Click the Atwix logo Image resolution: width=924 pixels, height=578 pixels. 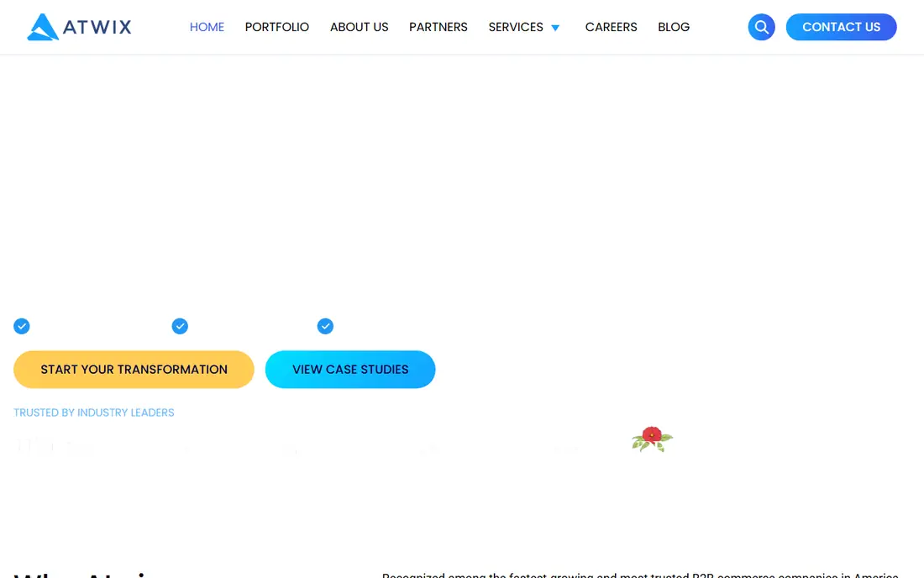tap(79, 27)
